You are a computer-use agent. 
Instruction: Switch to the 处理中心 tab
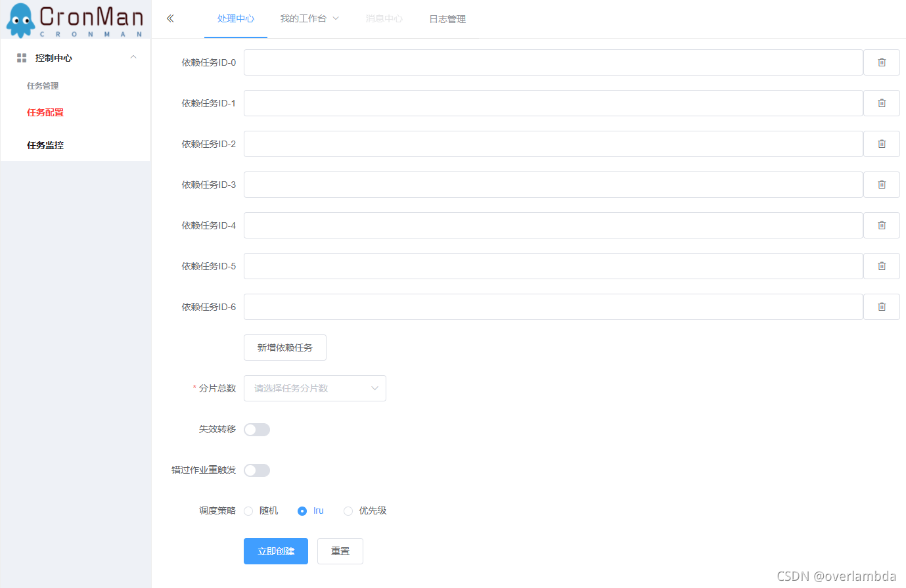(x=236, y=18)
